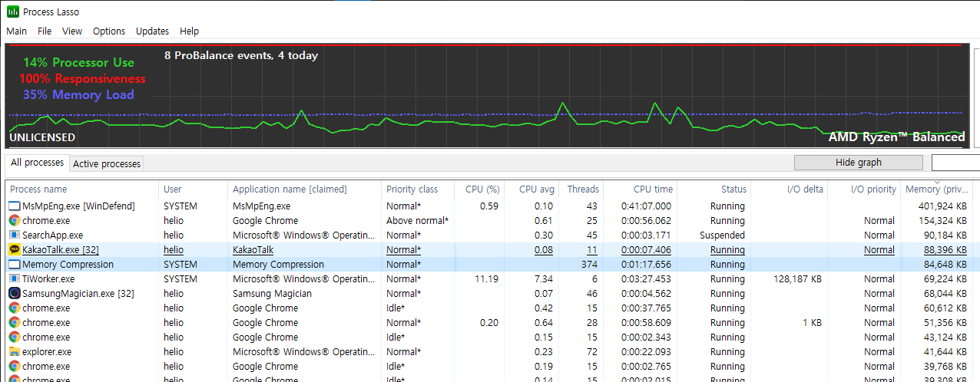The image size is (980, 382).
Task: Click the search field beside Hide graph
Action: [955, 163]
